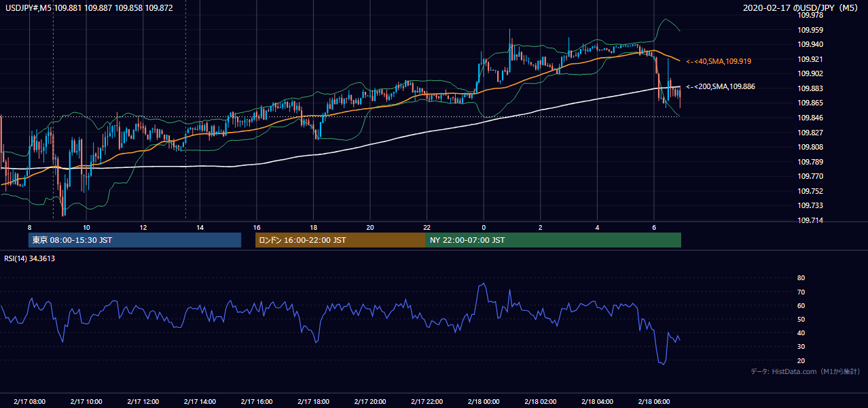868x408 pixels.
Task: Click price axis label 109.827
Action: 810,133
